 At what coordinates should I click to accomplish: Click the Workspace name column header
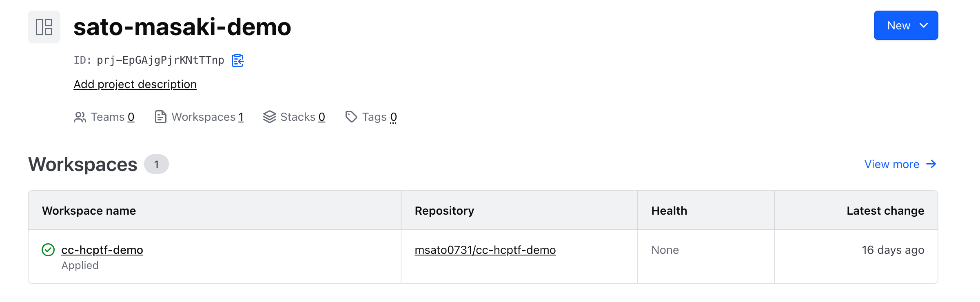(89, 211)
